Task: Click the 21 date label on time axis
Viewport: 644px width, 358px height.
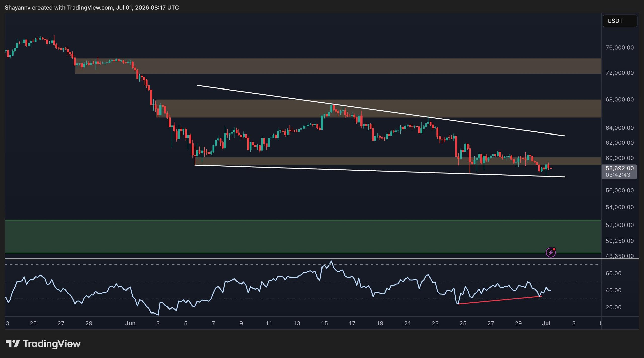Action: [x=407, y=323]
